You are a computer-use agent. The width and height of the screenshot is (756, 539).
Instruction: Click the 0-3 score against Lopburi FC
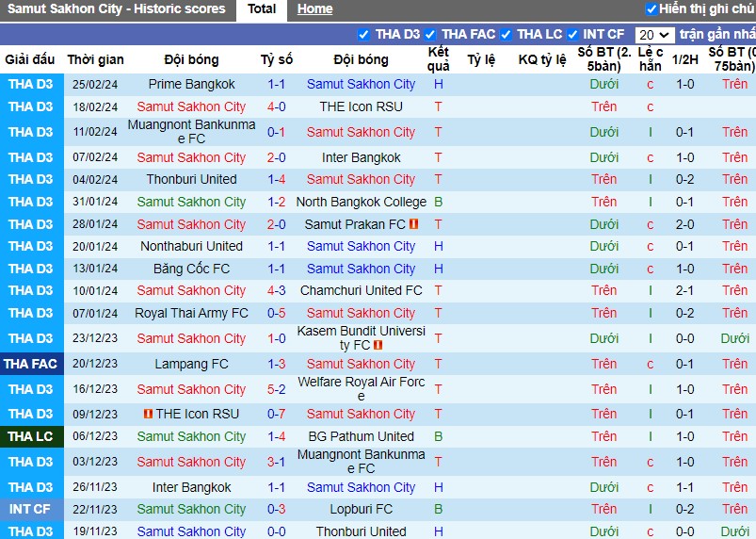[x=276, y=509]
